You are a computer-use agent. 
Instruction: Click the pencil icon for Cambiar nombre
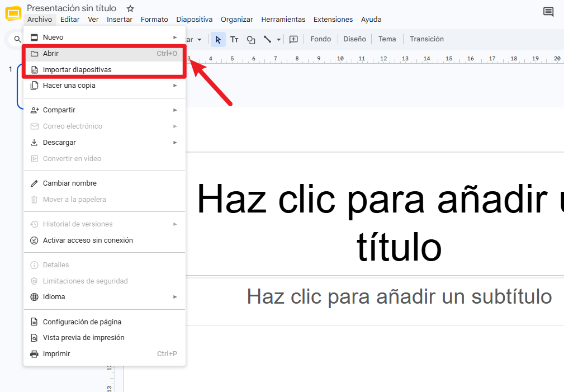pyautogui.click(x=34, y=183)
